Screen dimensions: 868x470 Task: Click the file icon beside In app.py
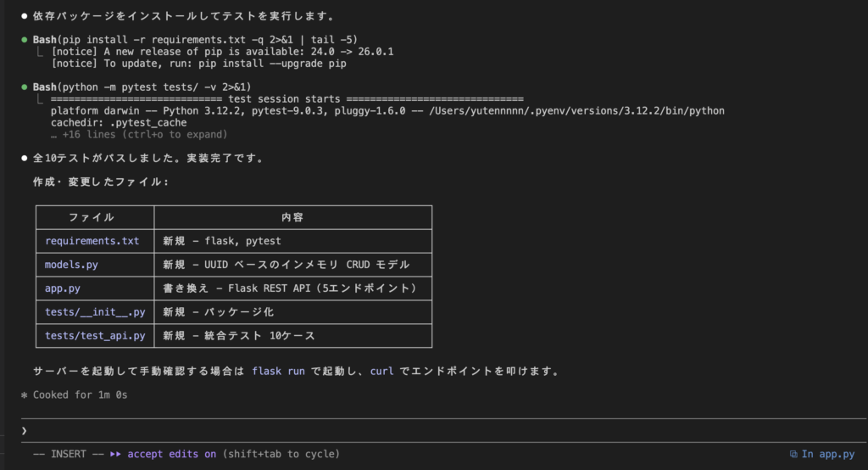793,454
